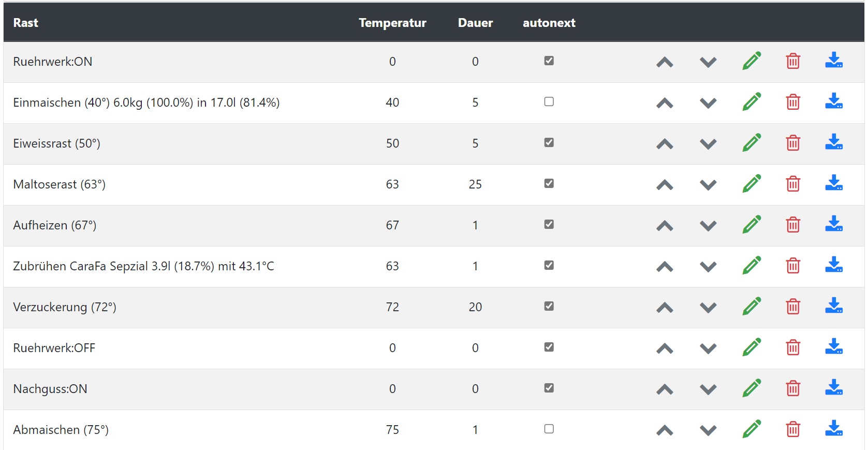The height and width of the screenshot is (450, 868).
Task: Edit the Verzuckerung (72°) step
Action: point(752,307)
